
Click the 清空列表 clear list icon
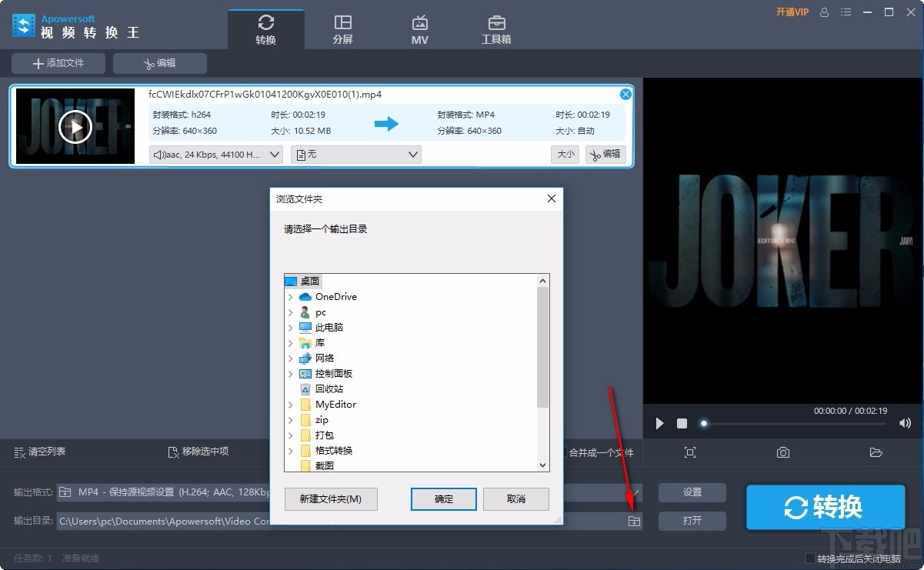pos(18,453)
